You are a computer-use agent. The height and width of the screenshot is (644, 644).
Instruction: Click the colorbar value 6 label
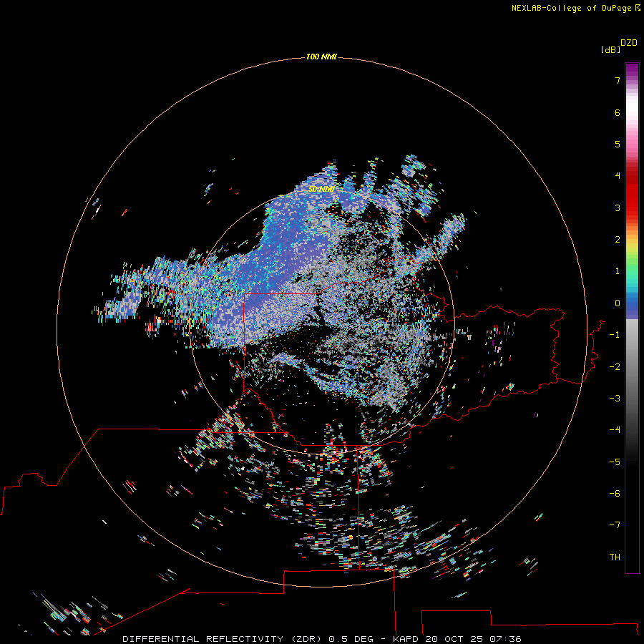[x=618, y=112]
